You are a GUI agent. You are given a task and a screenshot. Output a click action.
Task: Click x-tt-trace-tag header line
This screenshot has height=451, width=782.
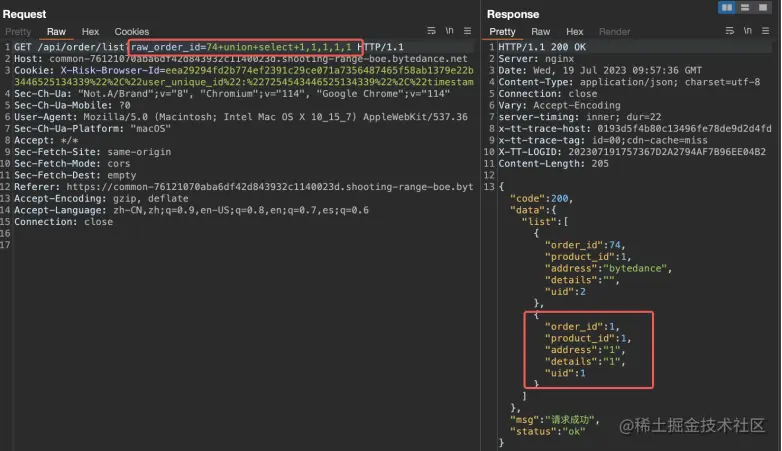pyautogui.click(x=603, y=140)
